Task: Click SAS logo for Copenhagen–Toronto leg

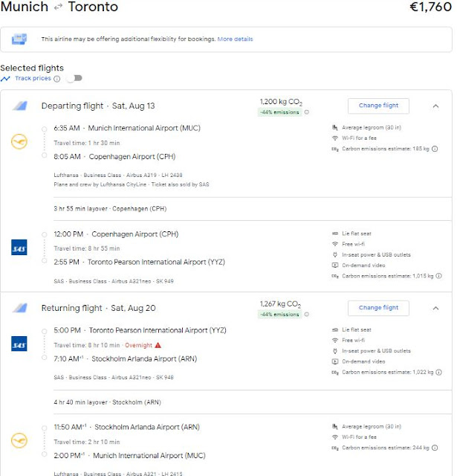Action: (19, 247)
